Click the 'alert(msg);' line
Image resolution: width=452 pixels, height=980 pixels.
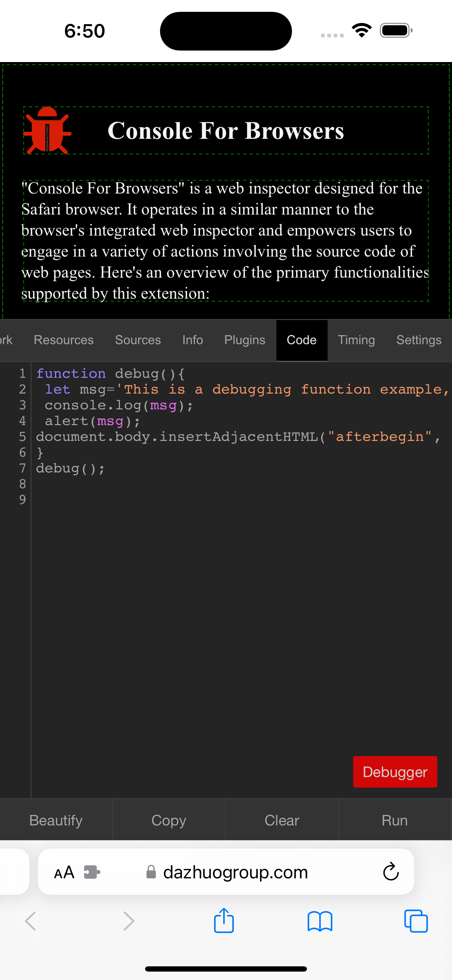pyautogui.click(x=93, y=421)
